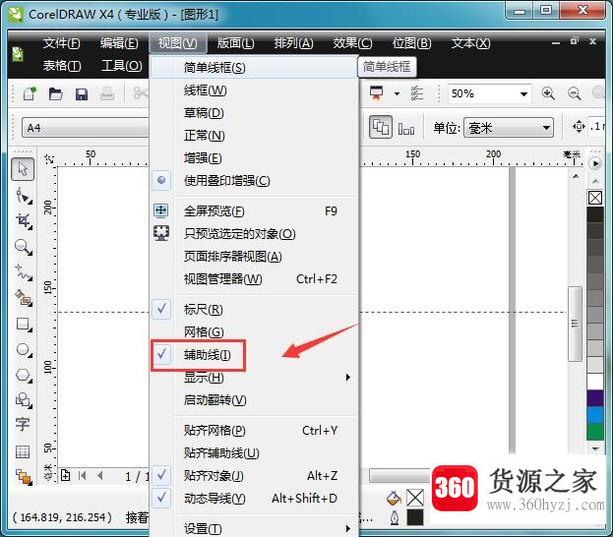Toggle Rulers 标尺(R) off
613x537 pixels.
tap(254, 309)
